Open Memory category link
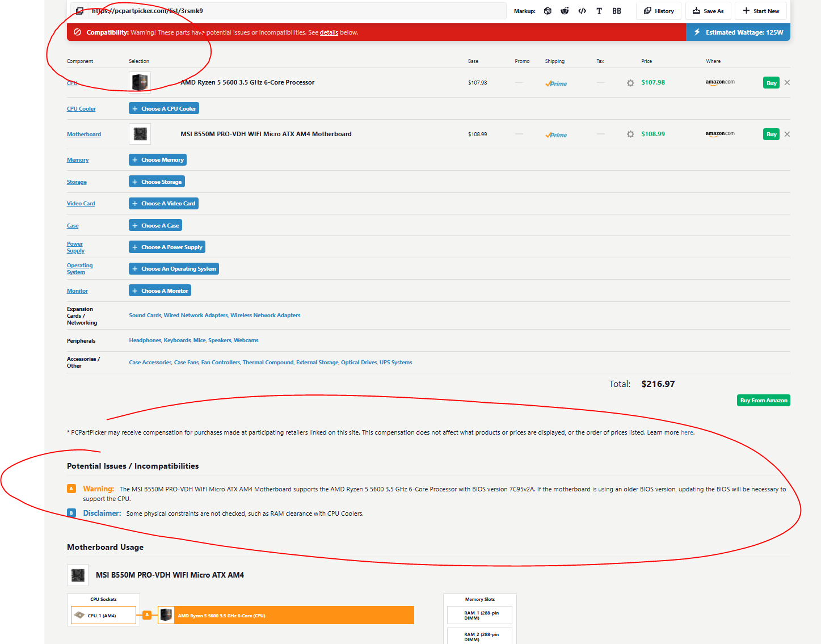This screenshot has height=644, width=821. click(78, 160)
